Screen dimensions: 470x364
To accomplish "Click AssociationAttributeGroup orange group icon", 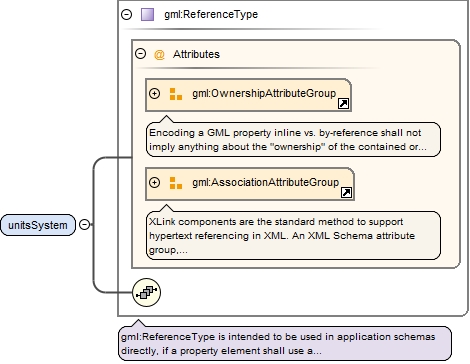I will [176, 183].
